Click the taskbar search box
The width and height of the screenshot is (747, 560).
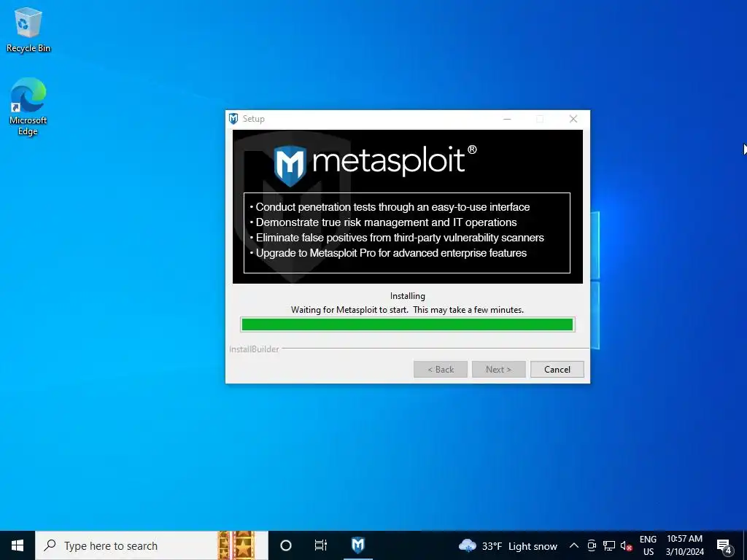pyautogui.click(x=152, y=545)
